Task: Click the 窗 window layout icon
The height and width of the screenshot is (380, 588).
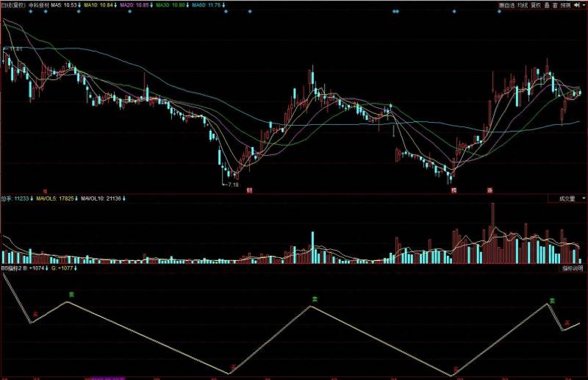Action: point(555,5)
